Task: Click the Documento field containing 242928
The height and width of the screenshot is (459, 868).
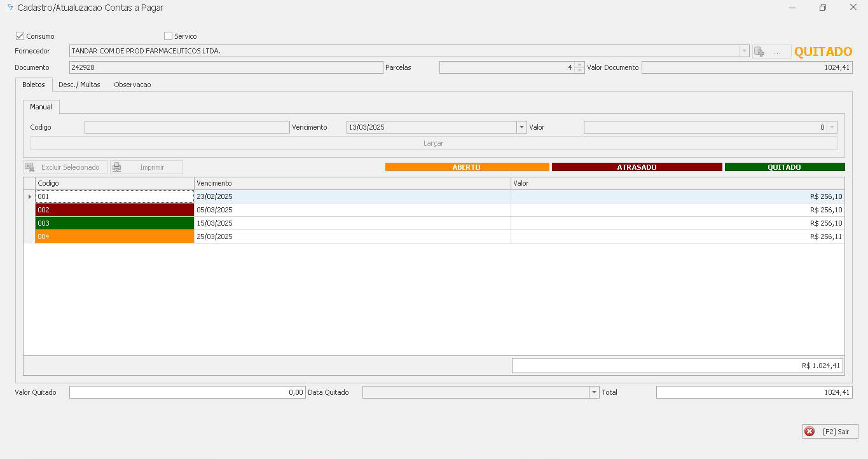Action: [x=226, y=67]
